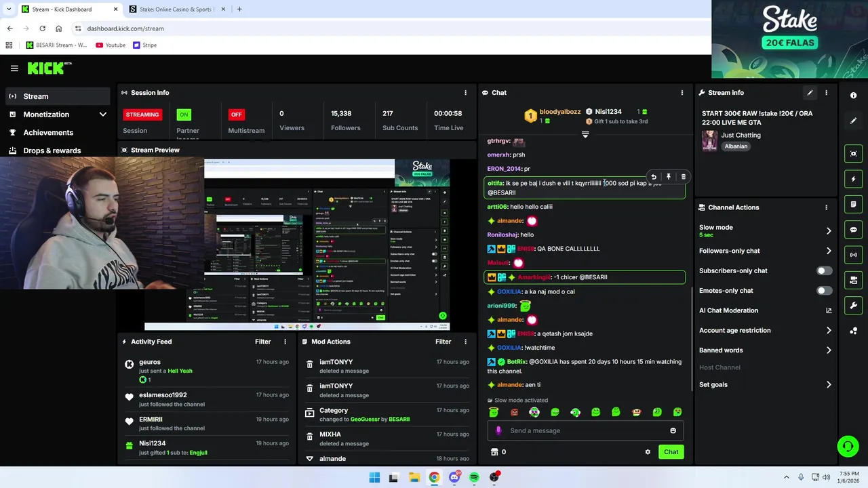The width and height of the screenshot is (868, 488).
Task: Reload the browser page
Action: (x=42, y=28)
